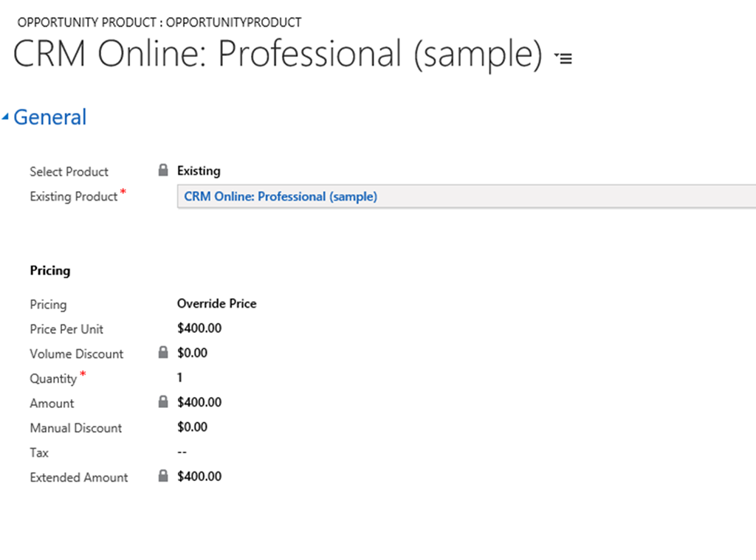
Task: Edit the Price Per Unit value $400.00
Action: tap(199, 328)
